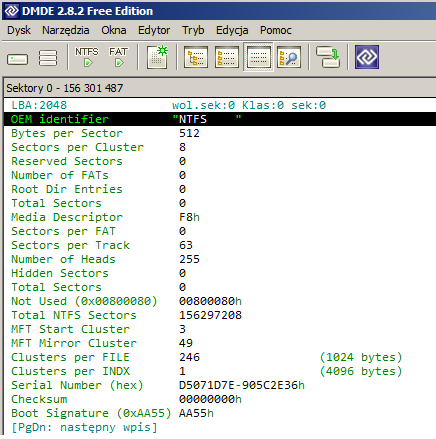Image resolution: width=436 pixels, height=439 pixels.
Task: Open the Edycja menu
Action: click(x=232, y=30)
